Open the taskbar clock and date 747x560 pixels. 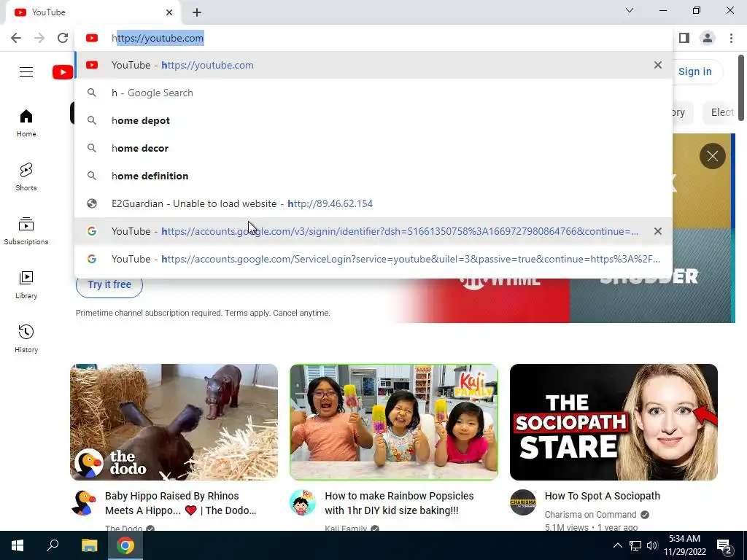(x=684, y=545)
